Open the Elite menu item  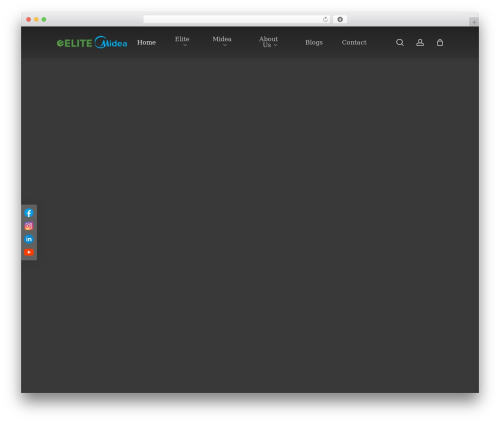click(x=182, y=39)
